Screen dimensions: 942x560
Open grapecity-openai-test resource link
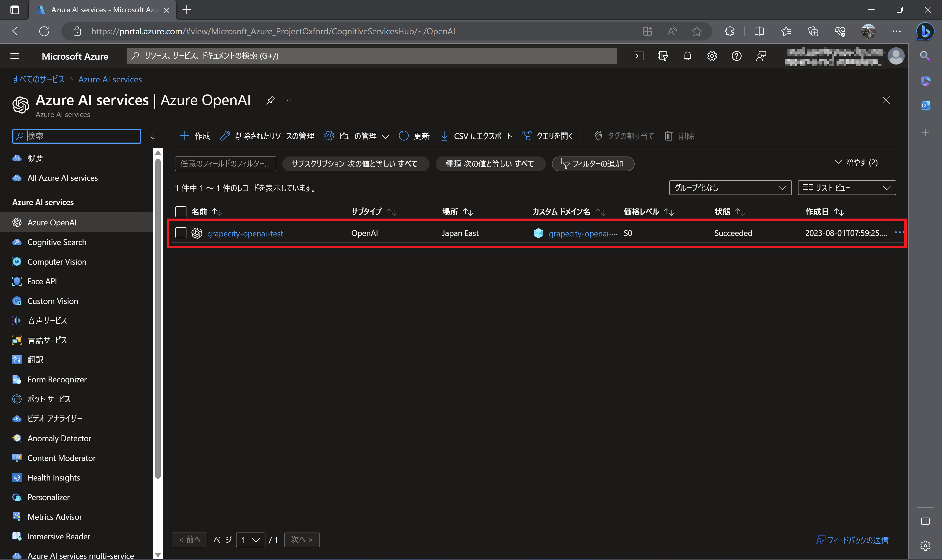pos(245,234)
